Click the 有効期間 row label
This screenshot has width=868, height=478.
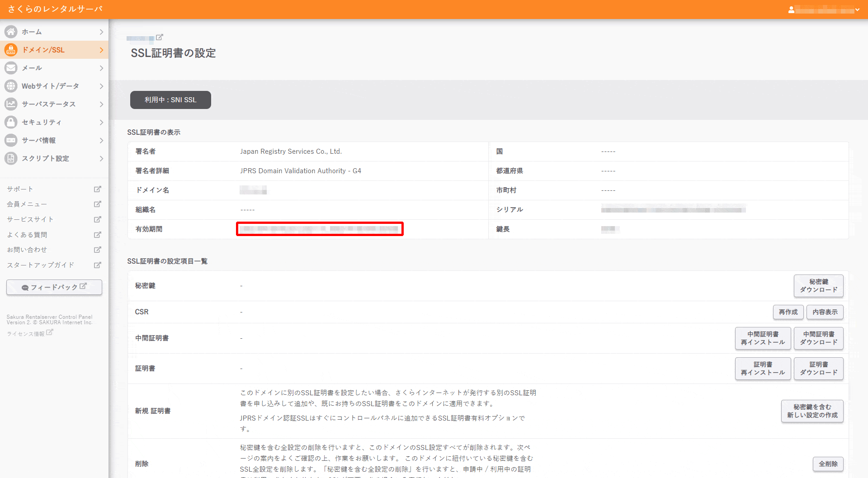point(149,229)
